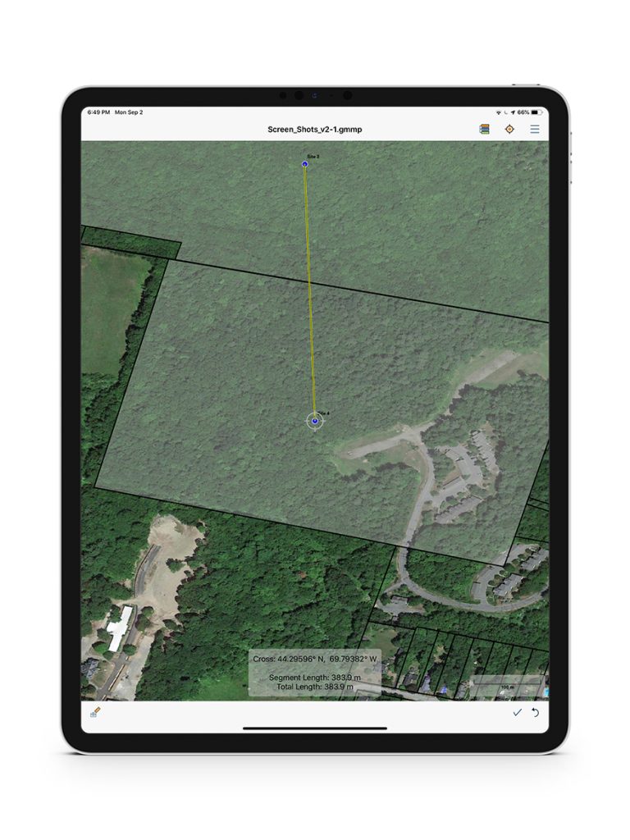The image size is (630, 840).
Task: Tap the crosshair marker at Site 4
Action: pyautogui.click(x=315, y=421)
